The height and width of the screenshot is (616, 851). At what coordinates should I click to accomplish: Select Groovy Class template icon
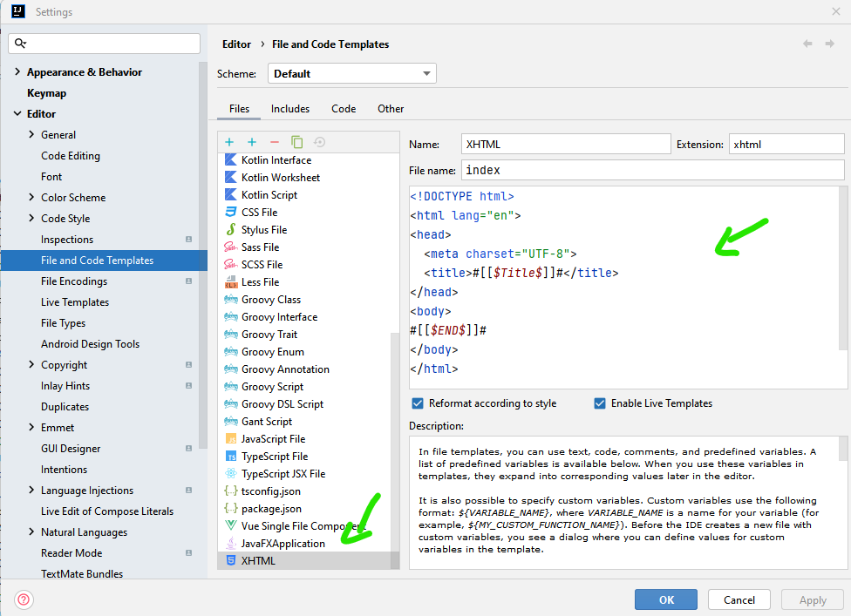(231, 300)
